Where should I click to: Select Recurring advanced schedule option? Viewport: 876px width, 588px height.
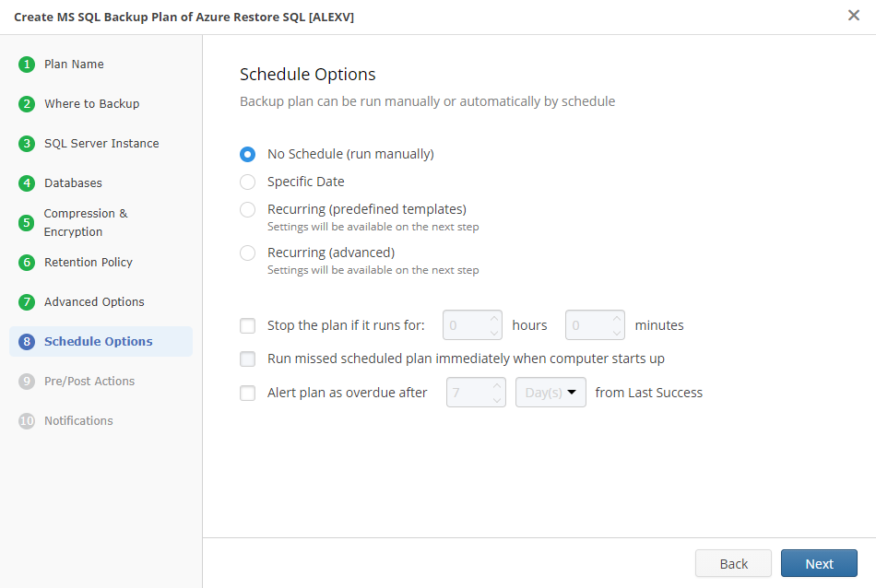coord(246,252)
